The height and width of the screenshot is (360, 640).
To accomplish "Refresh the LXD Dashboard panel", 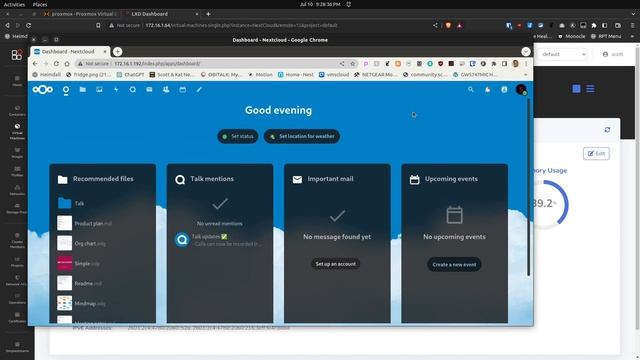I will click(607, 130).
